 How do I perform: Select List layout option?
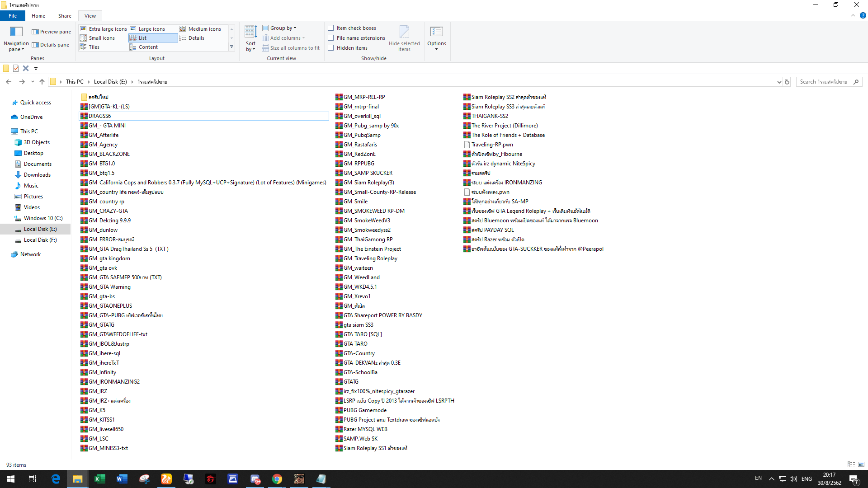coord(153,38)
